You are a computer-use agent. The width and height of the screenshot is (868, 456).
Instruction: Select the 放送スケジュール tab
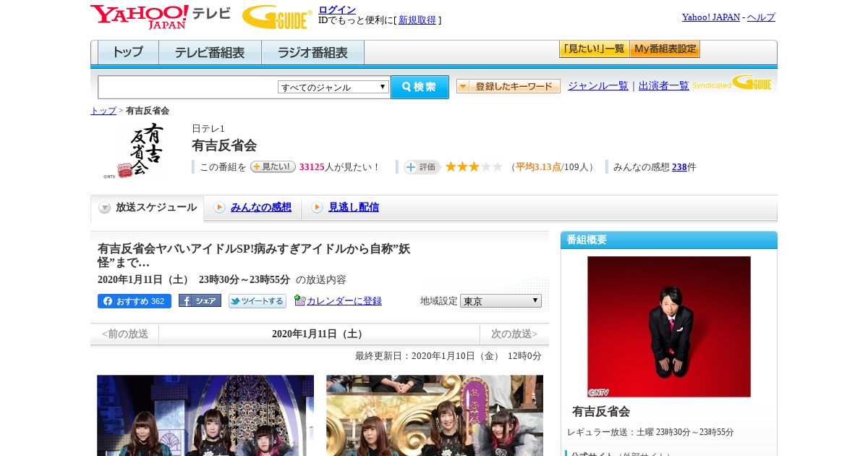tap(148, 208)
